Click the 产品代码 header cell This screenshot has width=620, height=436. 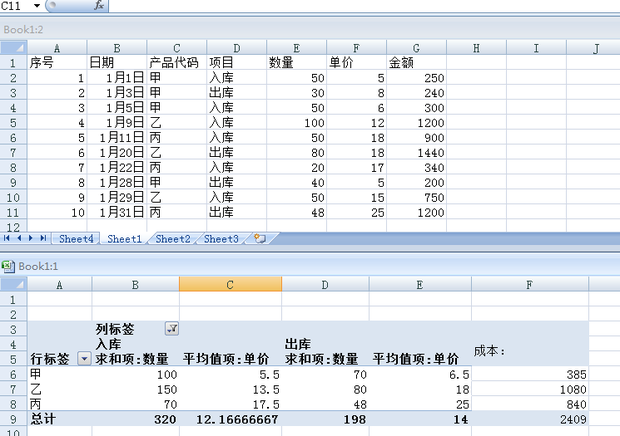[x=176, y=62]
